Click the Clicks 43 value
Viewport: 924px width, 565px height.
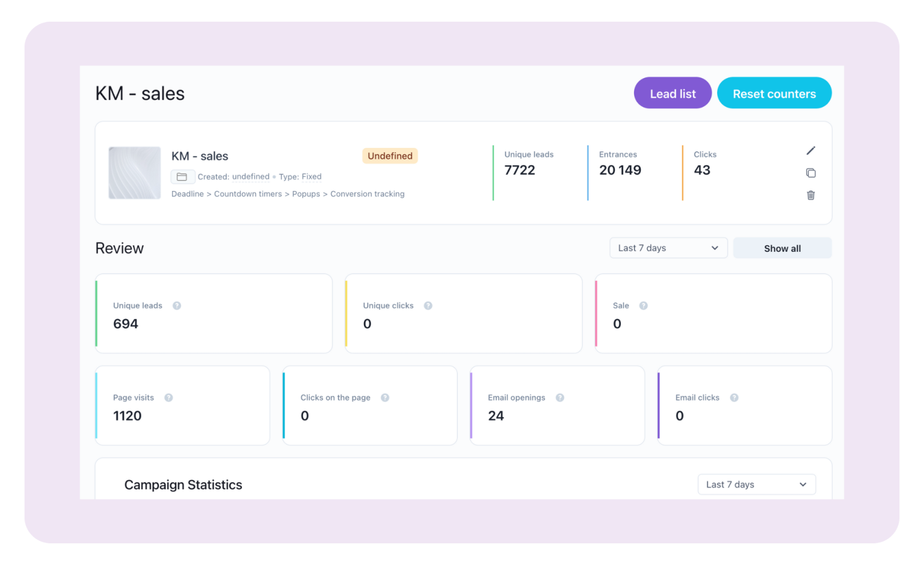[x=702, y=170]
